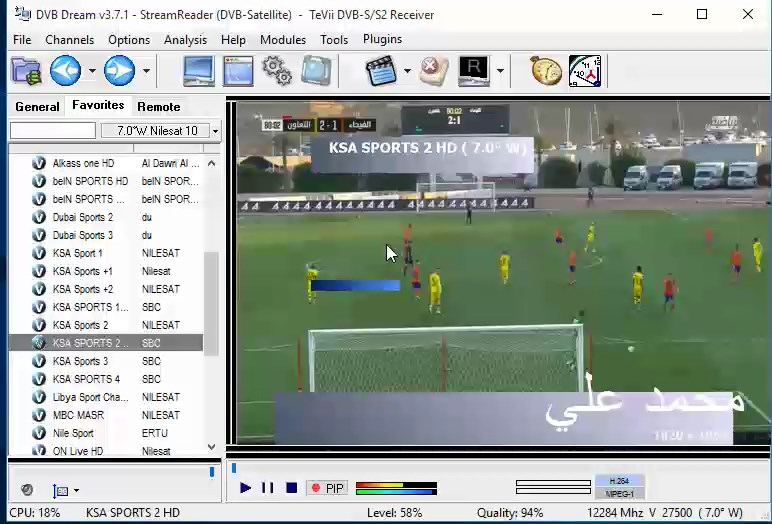This screenshot has width=772, height=524.
Task: Click the snapshot screen capture icon
Action: [x=316, y=71]
